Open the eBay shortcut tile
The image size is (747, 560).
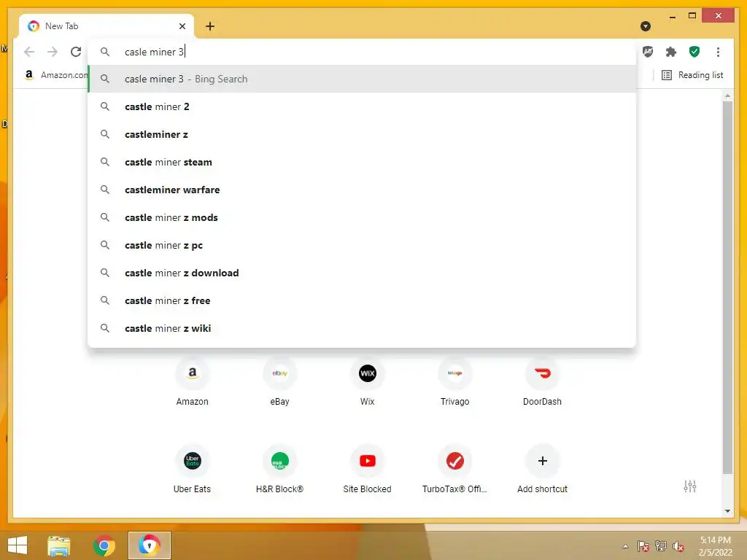point(279,381)
